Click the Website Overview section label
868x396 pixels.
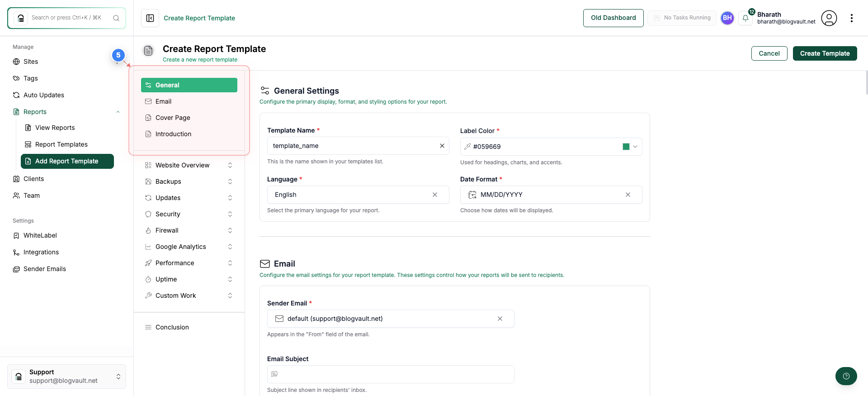pos(183,165)
